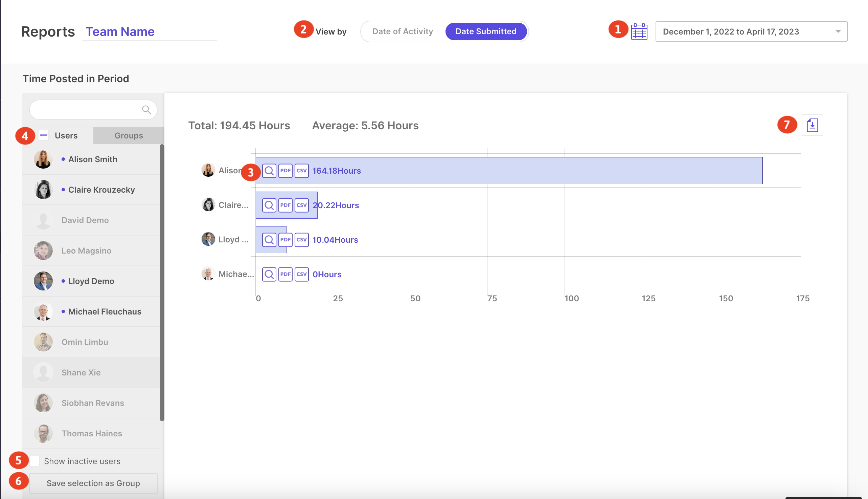Click the user list scrollbar

click(162, 283)
